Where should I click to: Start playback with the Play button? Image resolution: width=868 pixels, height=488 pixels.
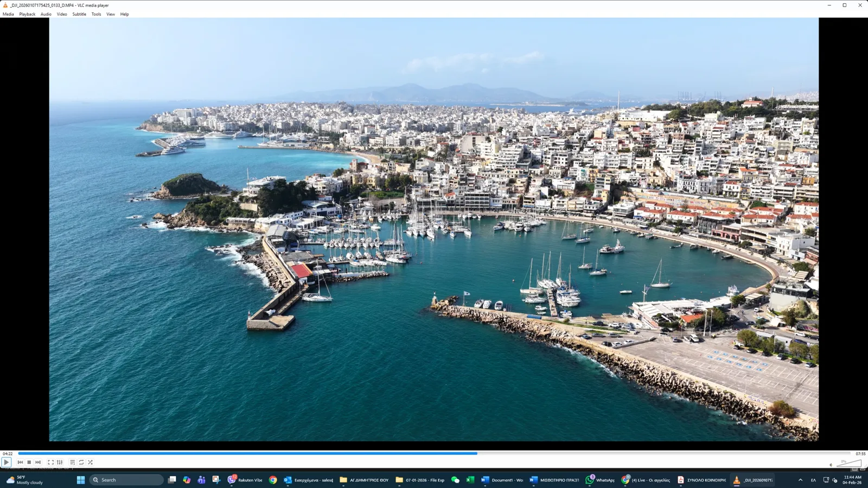[6, 463]
